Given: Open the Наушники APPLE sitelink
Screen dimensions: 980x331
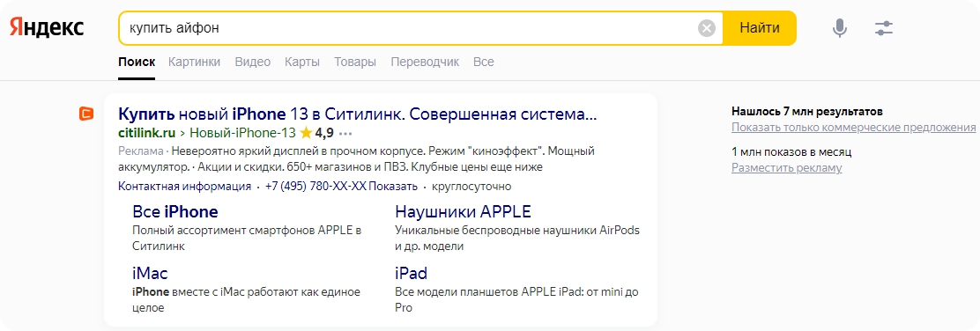Looking at the screenshot, I should point(464,211).
